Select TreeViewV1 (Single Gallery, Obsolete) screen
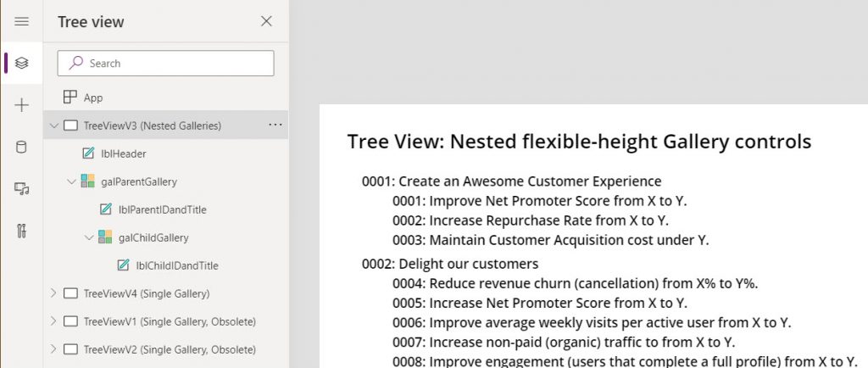 [x=170, y=321]
